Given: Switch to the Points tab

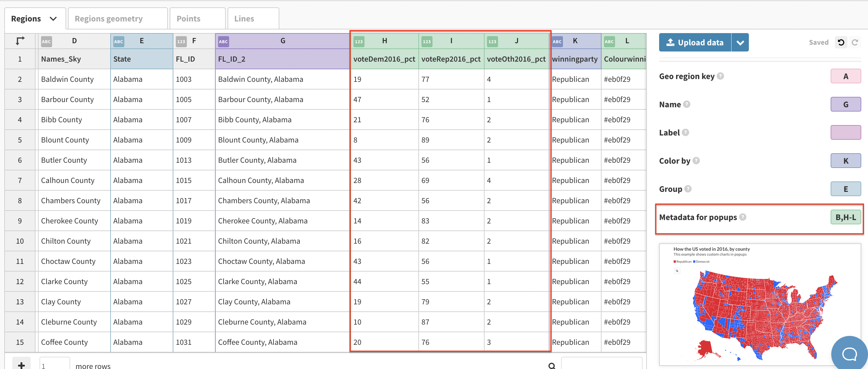Looking at the screenshot, I should click(198, 19).
